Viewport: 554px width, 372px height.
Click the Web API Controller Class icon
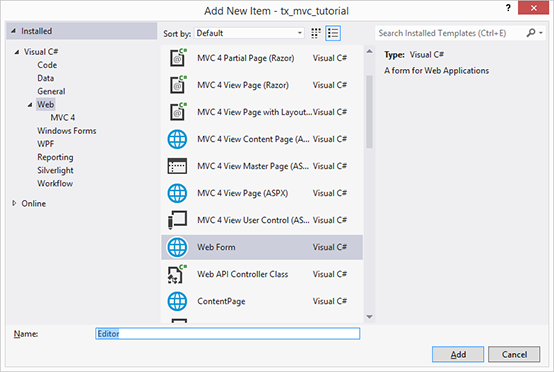(x=177, y=274)
